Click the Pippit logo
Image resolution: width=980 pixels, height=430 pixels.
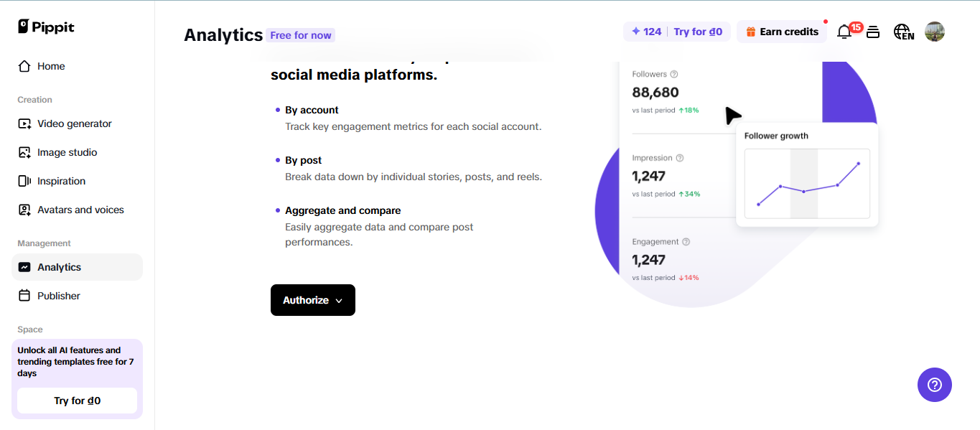click(x=45, y=26)
